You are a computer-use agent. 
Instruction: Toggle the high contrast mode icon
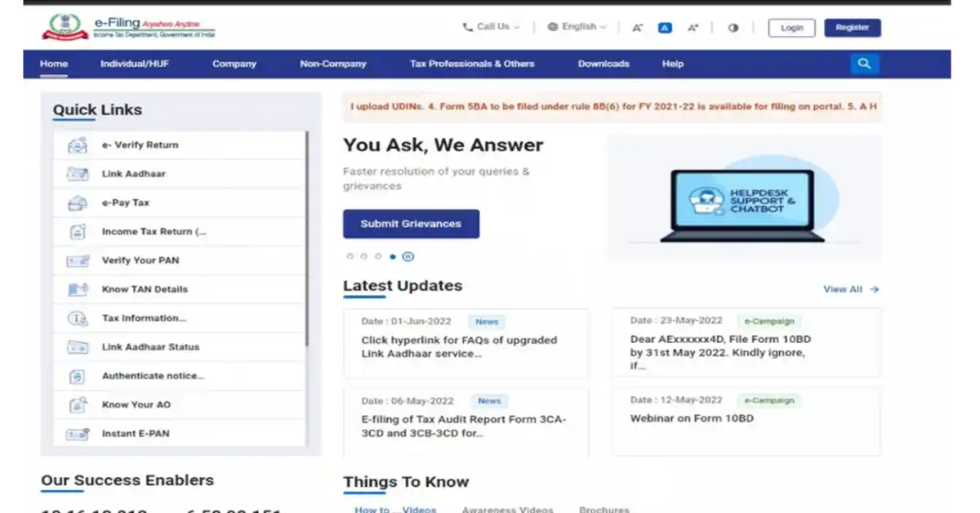733,28
